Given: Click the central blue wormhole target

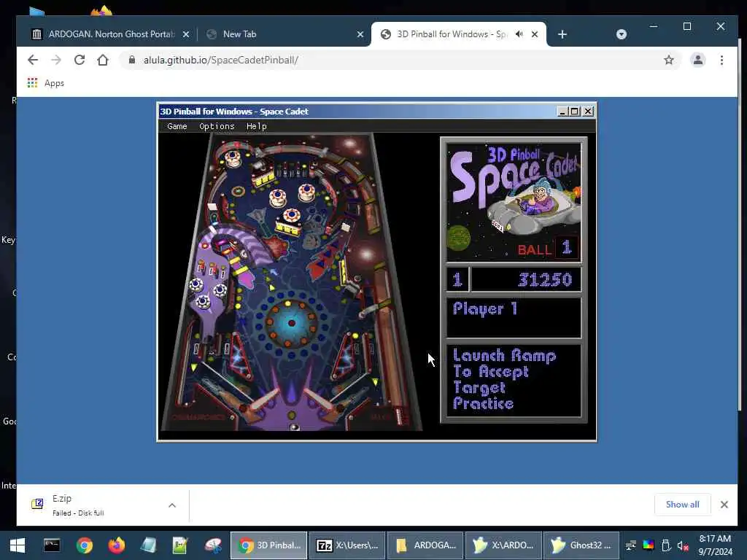Looking at the screenshot, I should (292, 323).
